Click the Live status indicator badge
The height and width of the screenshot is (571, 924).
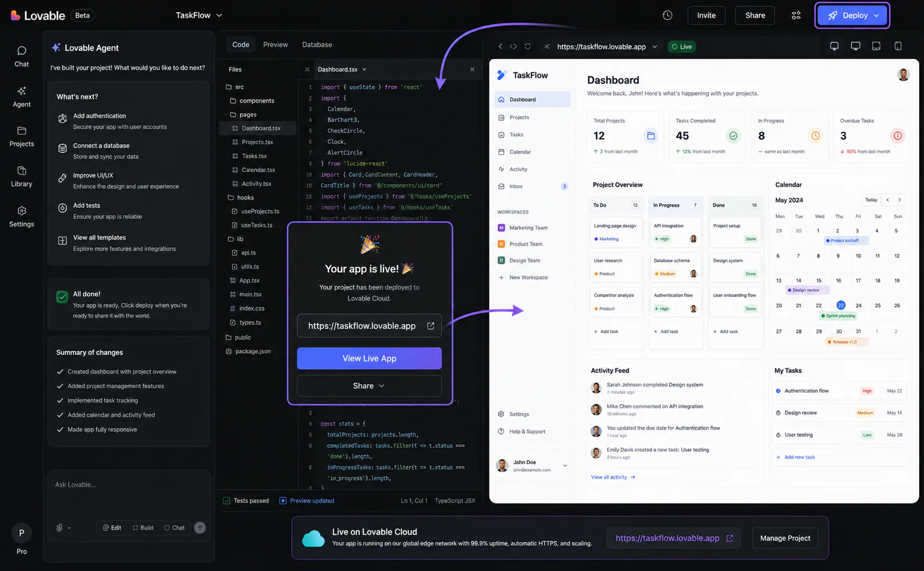click(x=682, y=47)
